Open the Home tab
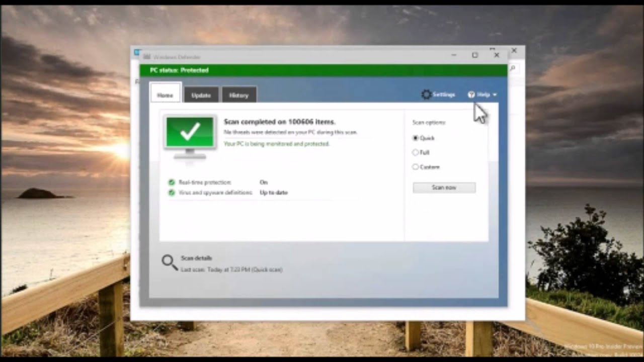 tap(165, 94)
